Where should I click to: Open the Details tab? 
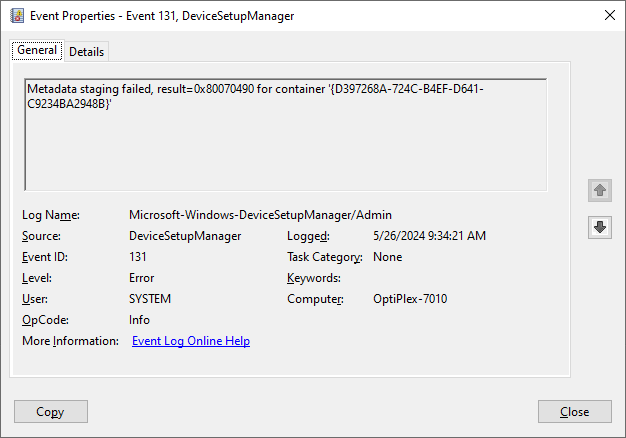pyautogui.click(x=86, y=52)
